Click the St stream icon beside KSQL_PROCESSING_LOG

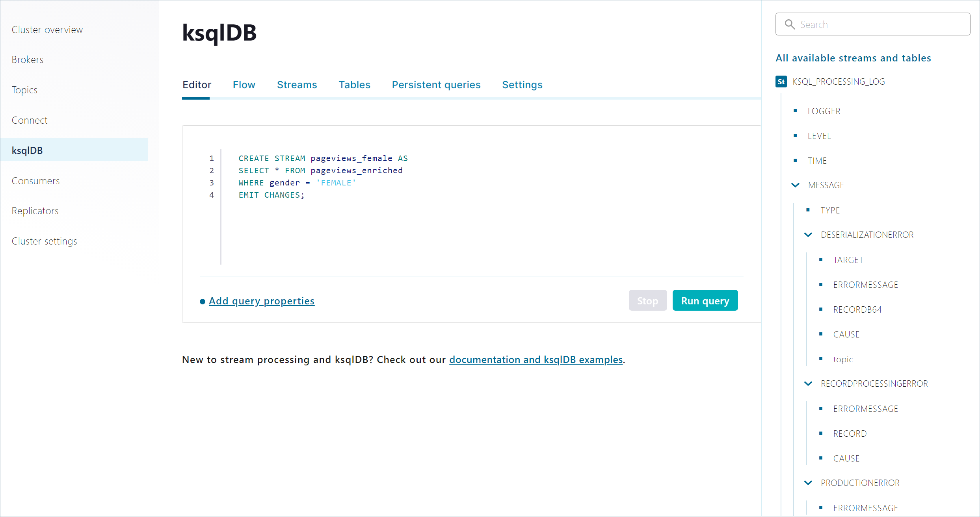click(x=781, y=82)
